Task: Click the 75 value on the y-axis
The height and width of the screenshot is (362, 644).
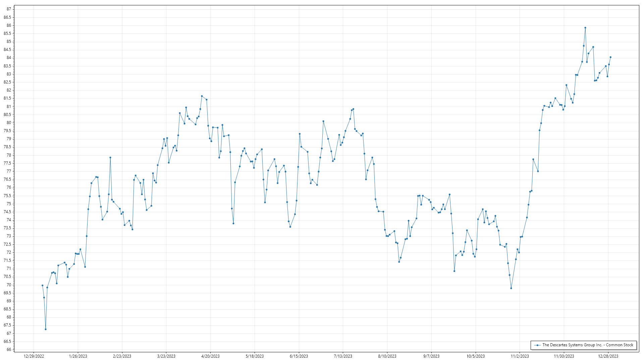Action: pos(9,204)
